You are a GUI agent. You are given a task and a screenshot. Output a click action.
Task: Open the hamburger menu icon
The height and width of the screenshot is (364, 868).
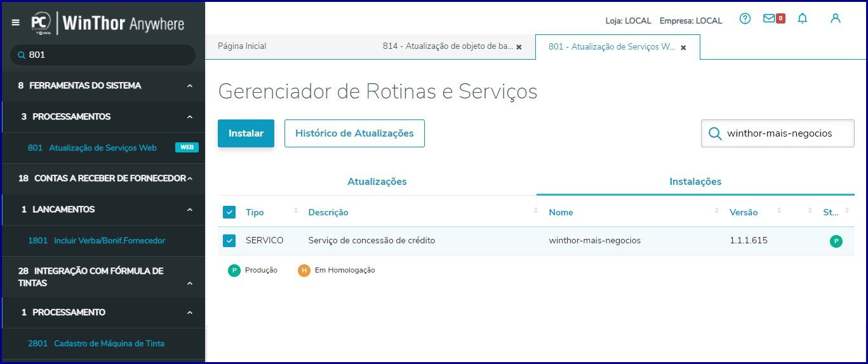tap(16, 23)
